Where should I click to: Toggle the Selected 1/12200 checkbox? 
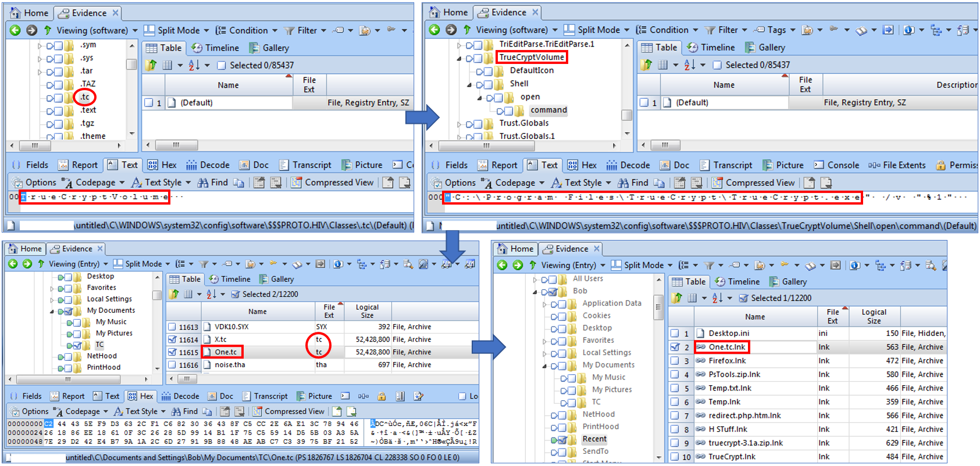743,298
